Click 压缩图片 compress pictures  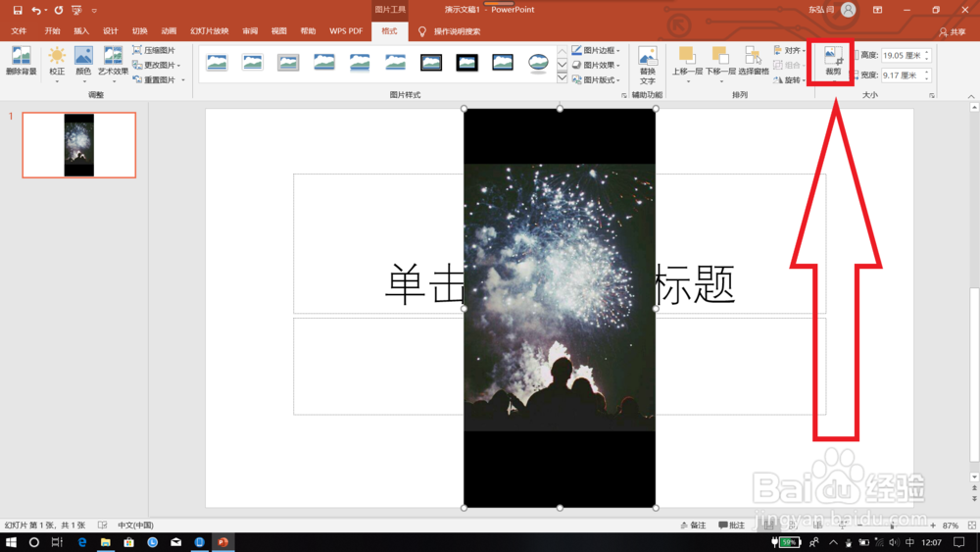tap(154, 50)
